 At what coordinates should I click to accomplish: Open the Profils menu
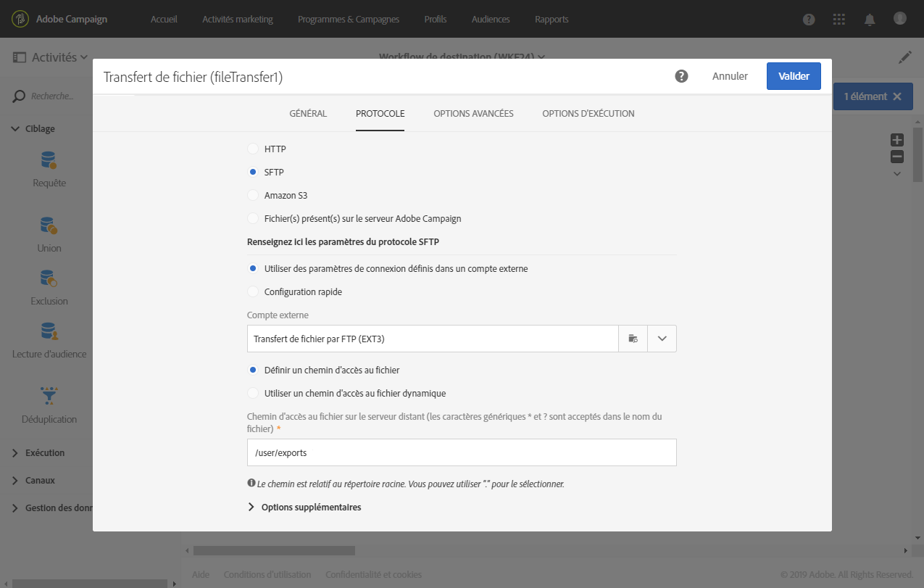pos(436,20)
